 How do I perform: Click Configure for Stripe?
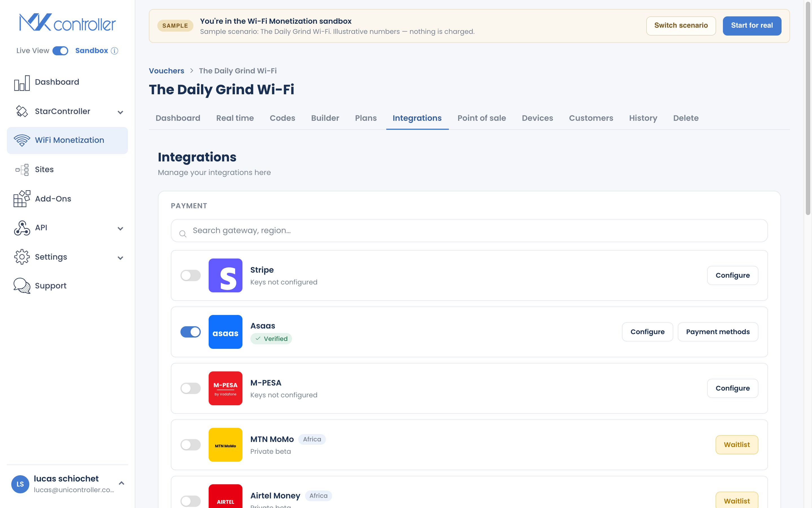click(x=732, y=275)
